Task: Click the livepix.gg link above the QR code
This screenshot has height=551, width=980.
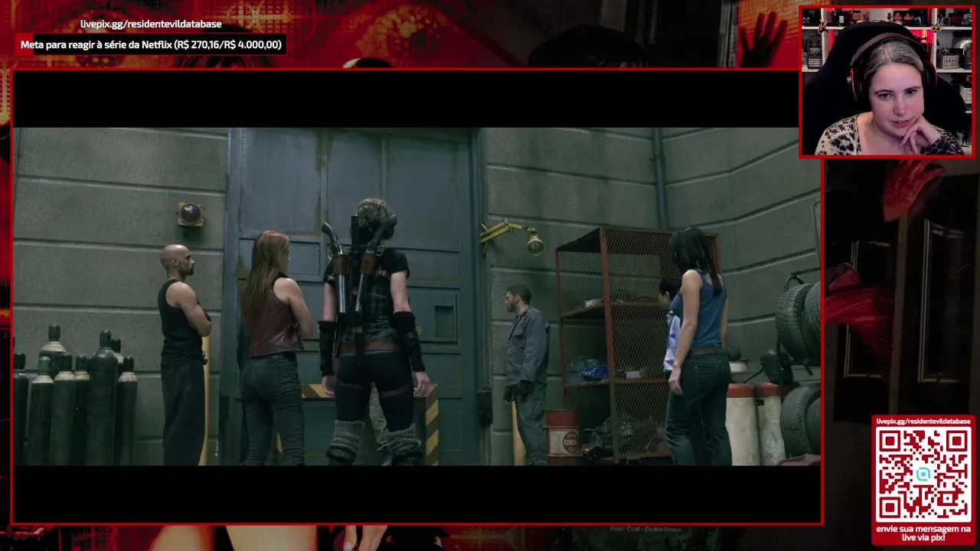Action: tap(923, 421)
